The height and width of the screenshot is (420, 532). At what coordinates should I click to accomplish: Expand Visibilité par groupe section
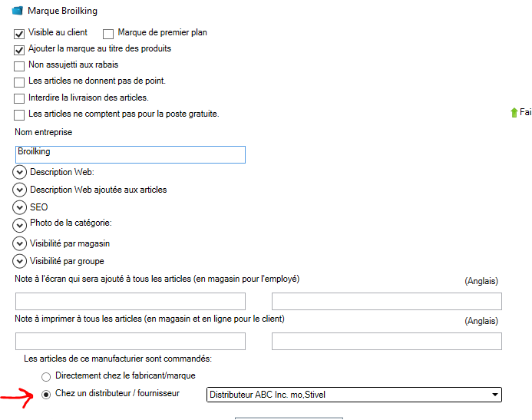[19, 261]
